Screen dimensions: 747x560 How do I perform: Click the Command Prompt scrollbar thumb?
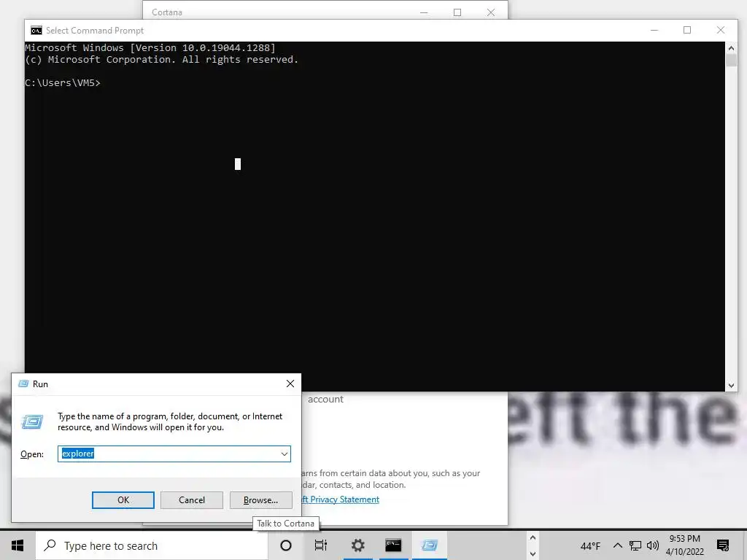[x=731, y=61]
